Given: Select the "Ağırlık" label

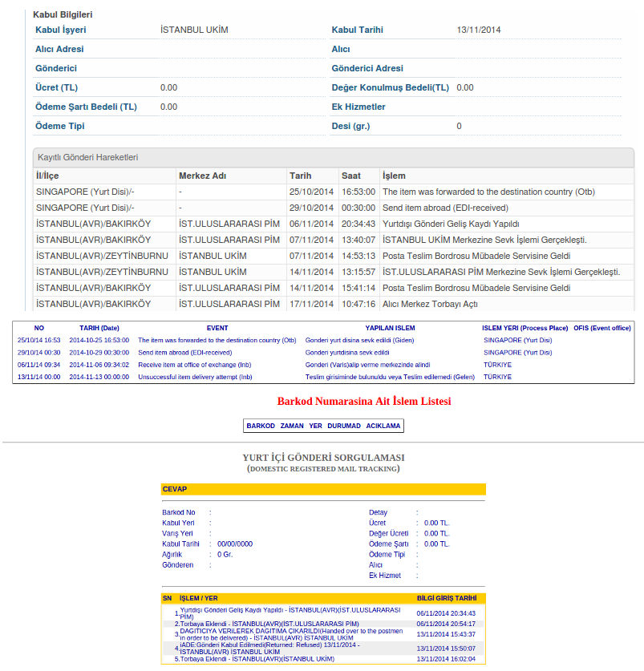Looking at the screenshot, I should click(172, 555).
